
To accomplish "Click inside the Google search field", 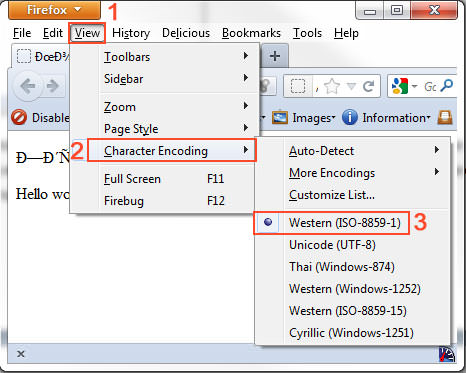I will (x=430, y=87).
